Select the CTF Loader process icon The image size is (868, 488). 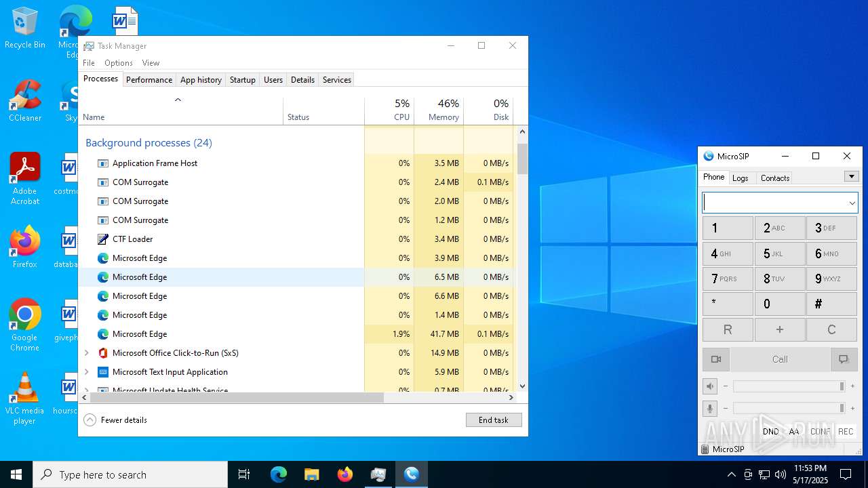[x=103, y=239]
